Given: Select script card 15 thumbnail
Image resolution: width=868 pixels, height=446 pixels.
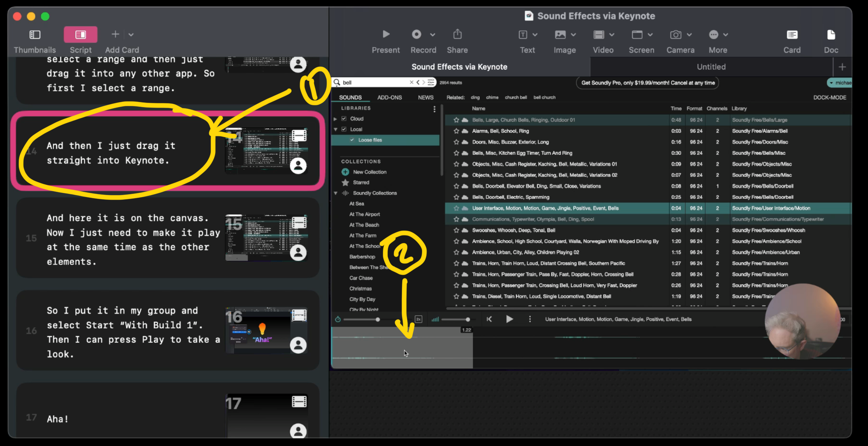Looking at the screenshot, I should [267, 237].
